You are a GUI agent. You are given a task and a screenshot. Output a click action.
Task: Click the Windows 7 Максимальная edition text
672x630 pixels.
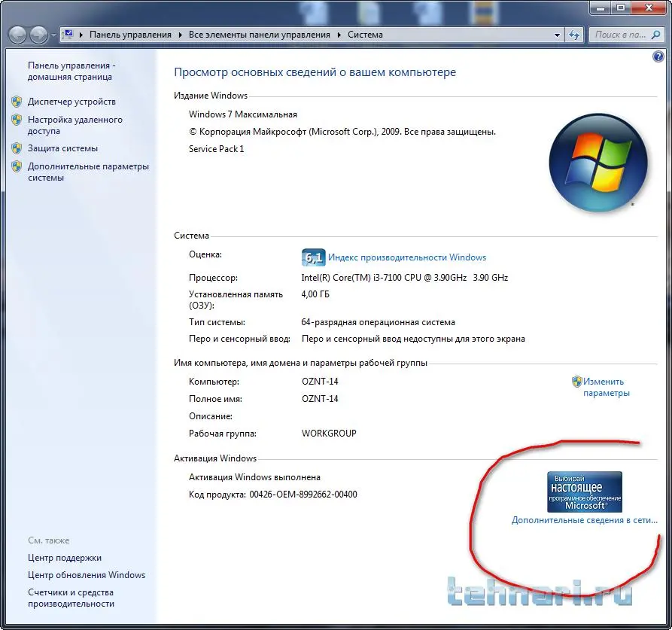tap(243, 114)
